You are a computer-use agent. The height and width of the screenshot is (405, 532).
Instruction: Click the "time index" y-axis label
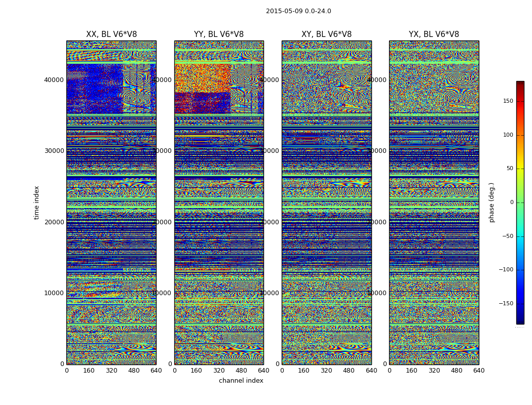pyautogui.click(x=36, y=202)
